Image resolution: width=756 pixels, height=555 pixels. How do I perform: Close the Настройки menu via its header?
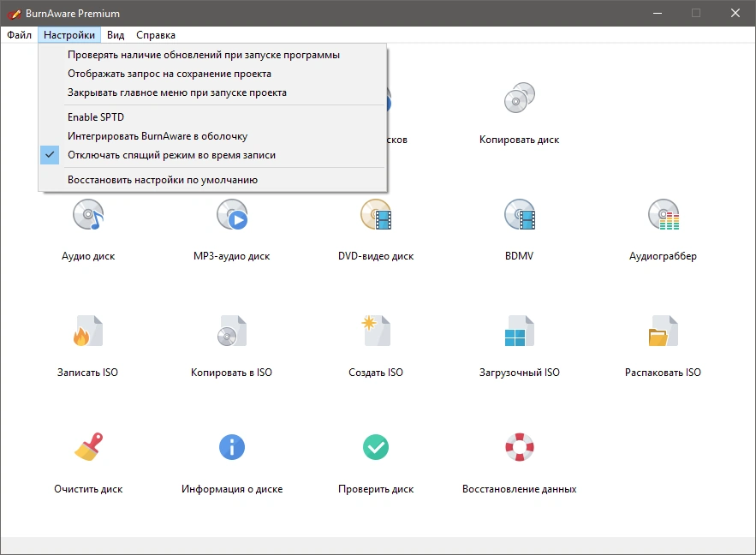[69, 35]
